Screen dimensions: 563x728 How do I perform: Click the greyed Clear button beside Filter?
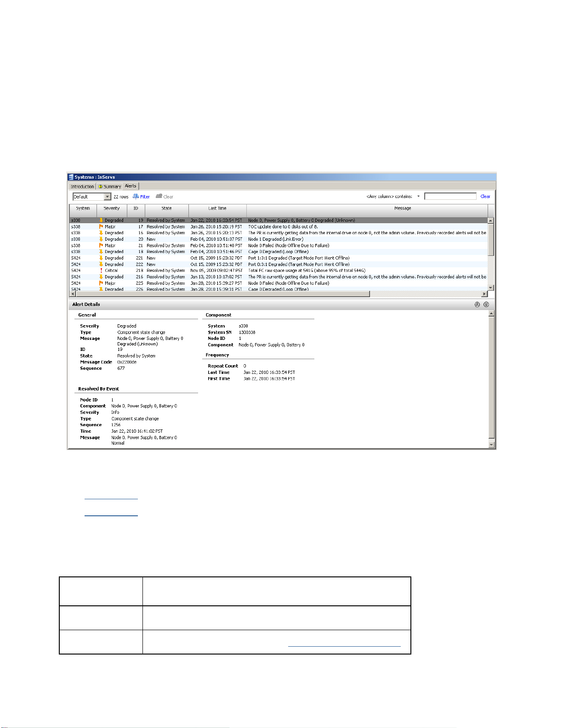tap(164, 197)
